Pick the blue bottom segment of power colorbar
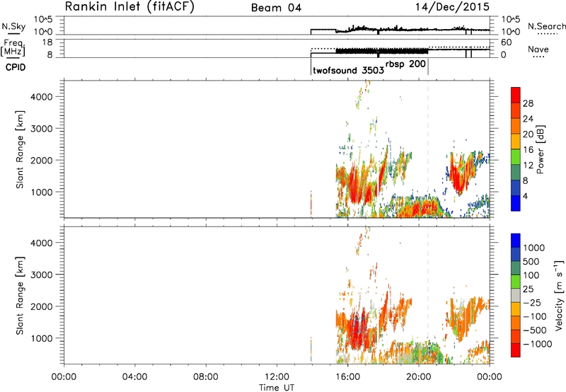566x392 pixels. [516, 203]
